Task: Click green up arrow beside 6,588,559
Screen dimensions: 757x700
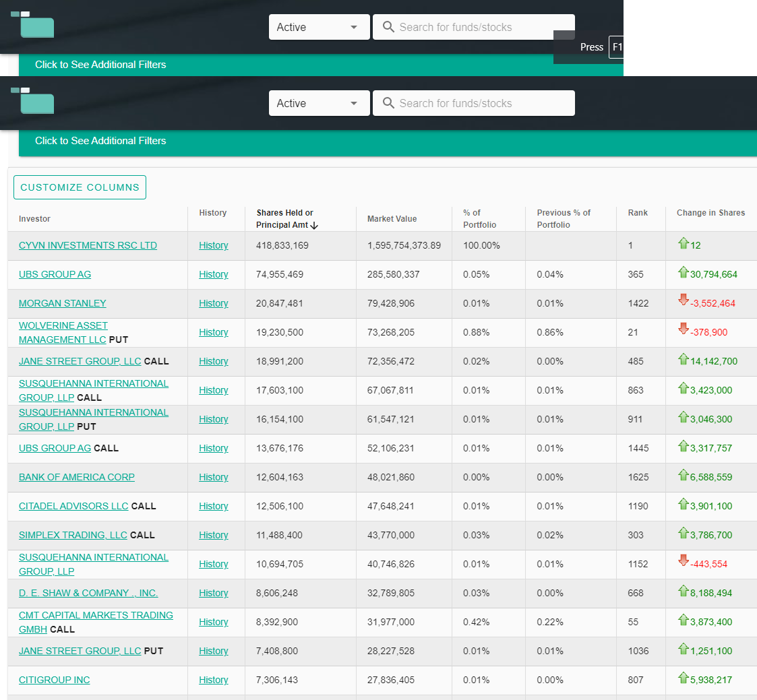Action: click(683, 475)
